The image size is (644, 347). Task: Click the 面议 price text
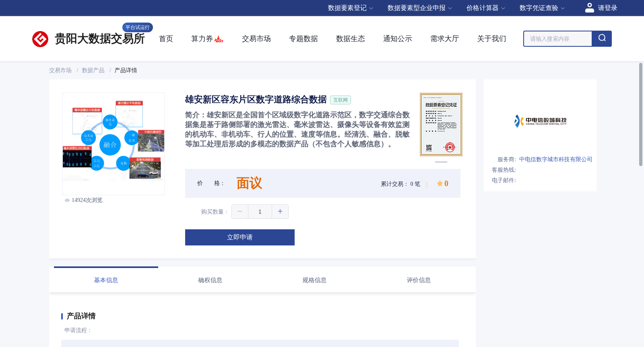tap(249, 183)
